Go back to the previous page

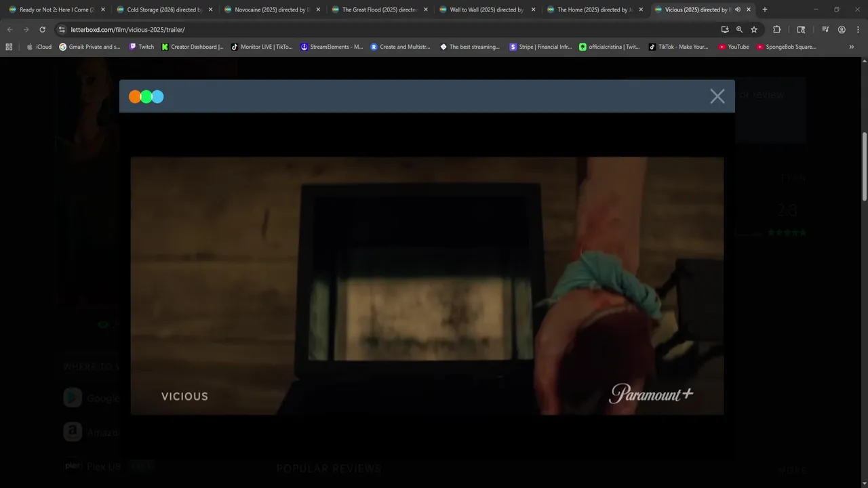pyautogui.click(x=9, y=30)
